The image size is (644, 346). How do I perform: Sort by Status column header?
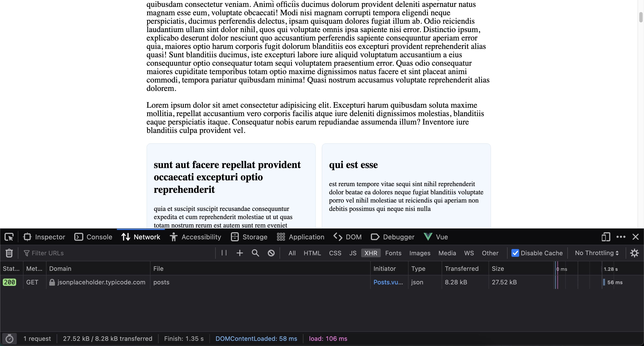pos(11,268)
